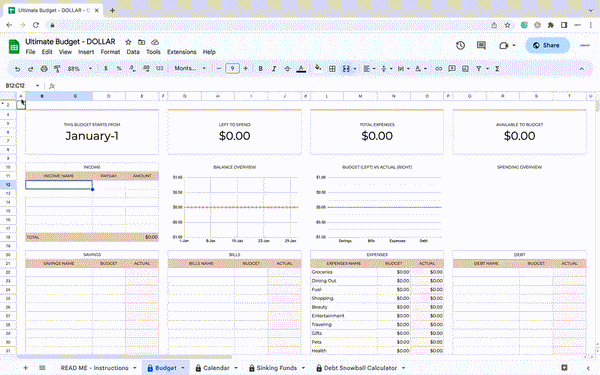Increase decimal places

tap(146, 68)
